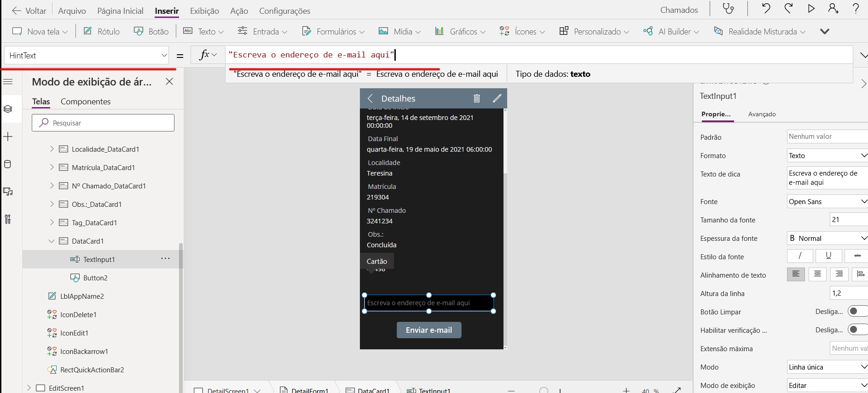Undo the last action
Image resolution: width=868 pixels, height=393 pixels.
[766, 9]
